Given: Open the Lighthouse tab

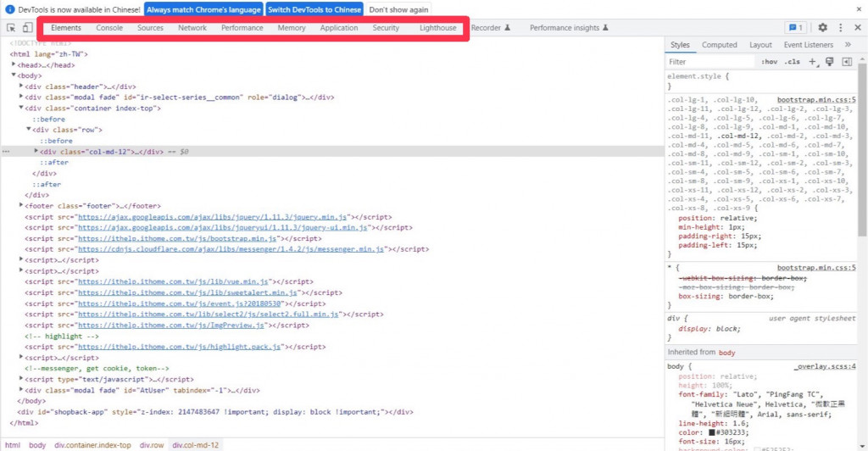Looking at the screenshot, I should click(x=438, y=28).
